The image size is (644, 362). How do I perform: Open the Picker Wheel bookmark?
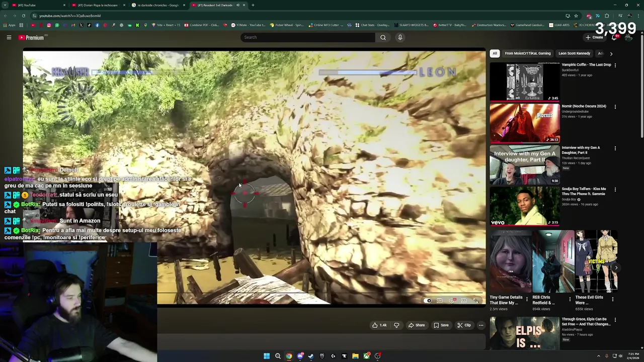point(287,25)
